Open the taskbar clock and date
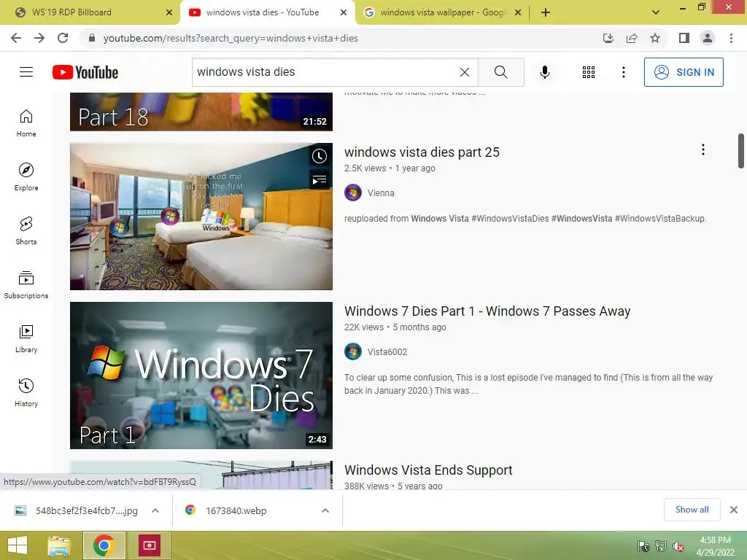The height and width of the screenshot is (560, 747). [715, 546]
